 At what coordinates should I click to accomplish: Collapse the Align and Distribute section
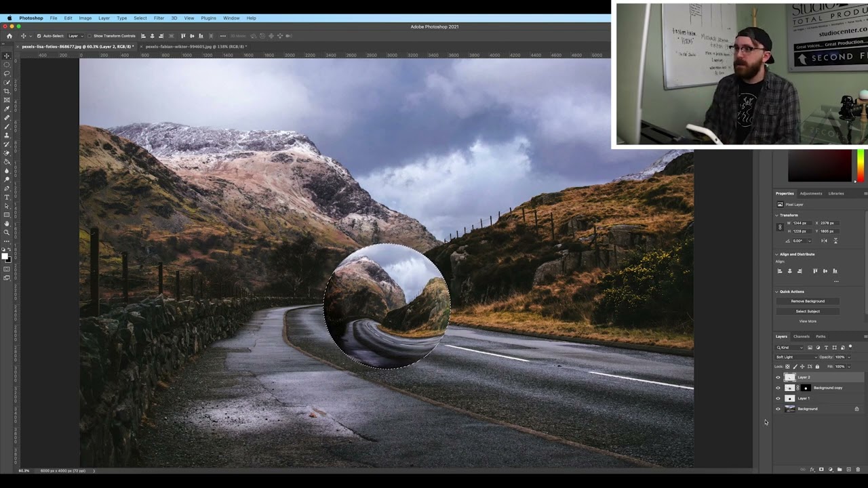777,254
